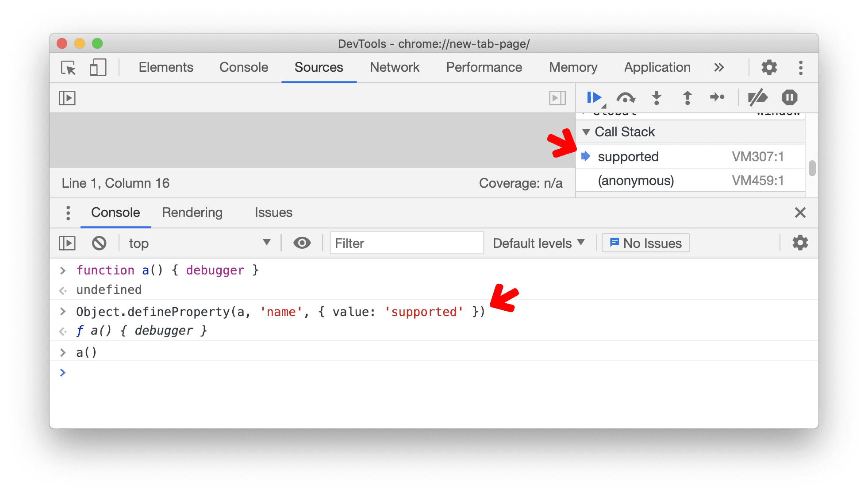868x494 pixels.
Task: Click the Pause on exceptions icon
Action: 790,97
